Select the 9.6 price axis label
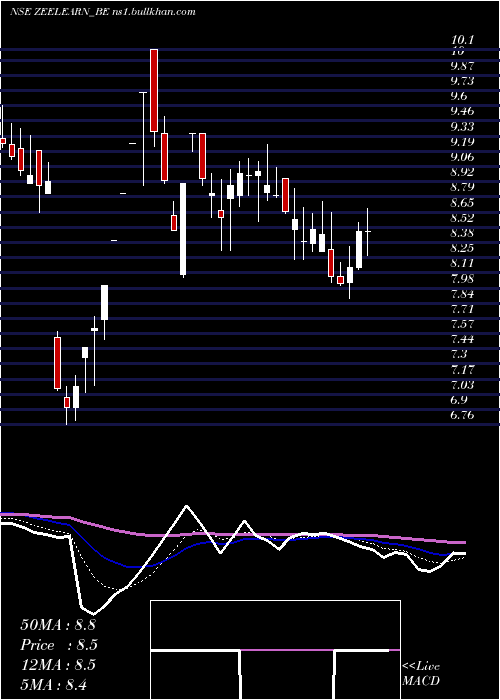 coord(459,96)
